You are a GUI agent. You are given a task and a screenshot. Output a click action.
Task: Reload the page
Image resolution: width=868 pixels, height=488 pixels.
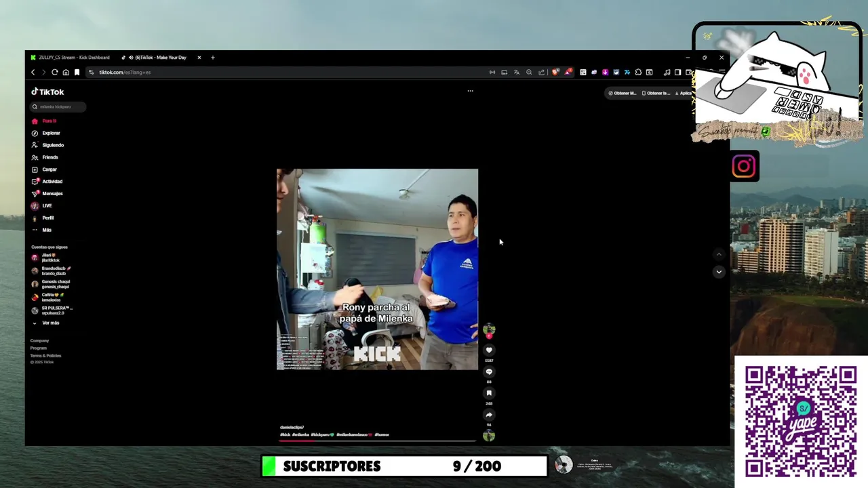[54, 72]
